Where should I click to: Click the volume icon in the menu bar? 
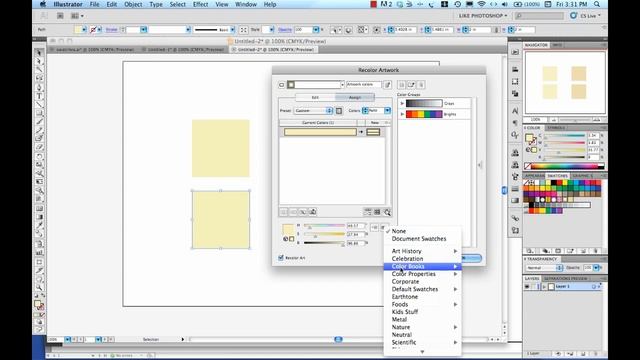505,4
